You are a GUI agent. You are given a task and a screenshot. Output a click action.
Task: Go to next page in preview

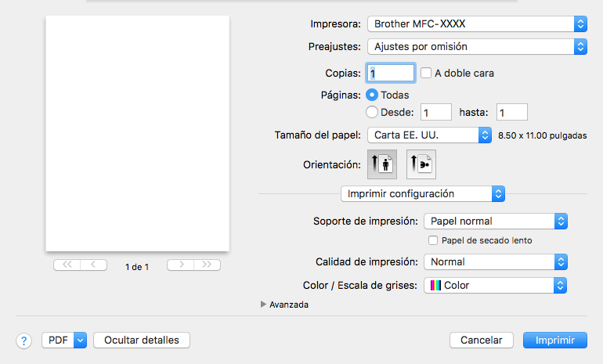(181, 265)
